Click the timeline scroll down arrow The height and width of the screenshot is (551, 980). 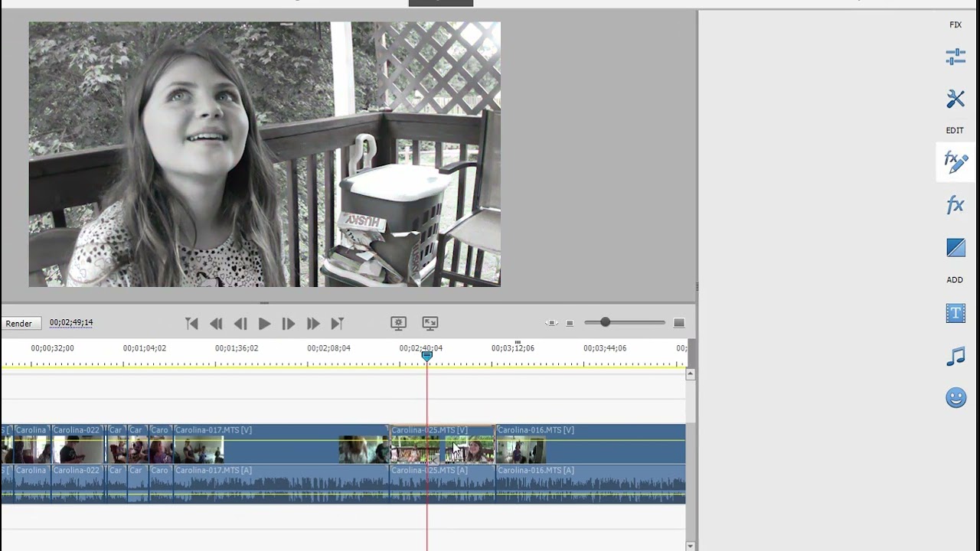tap(690, 546)
